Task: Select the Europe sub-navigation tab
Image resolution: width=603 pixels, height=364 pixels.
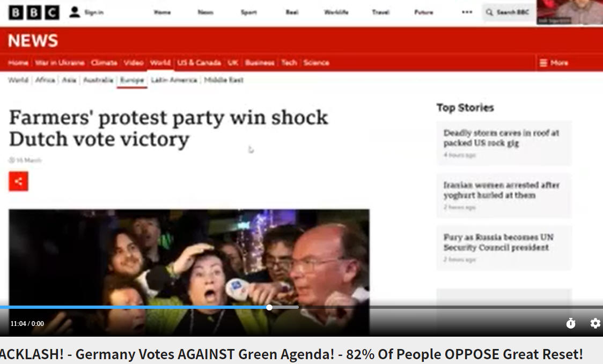Action: 132,80
